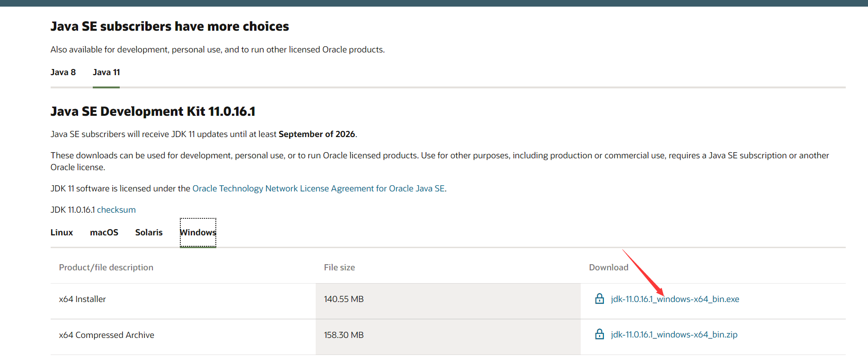
Task: Click the 'Java SE Development Kit 11.0.16.1' heading
Action: pyautogui.click(x=153, y=112)
